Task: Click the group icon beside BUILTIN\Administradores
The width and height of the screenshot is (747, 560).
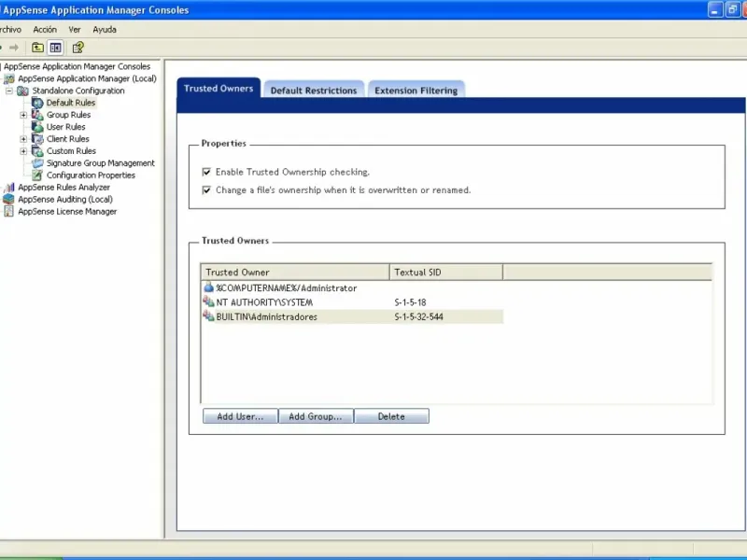Action: tap(208, 315)
